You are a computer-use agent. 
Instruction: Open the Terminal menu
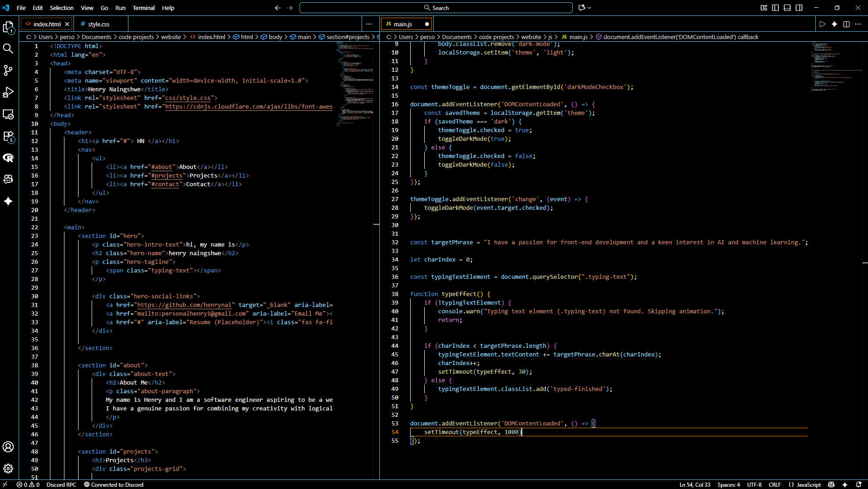point(143,8)
